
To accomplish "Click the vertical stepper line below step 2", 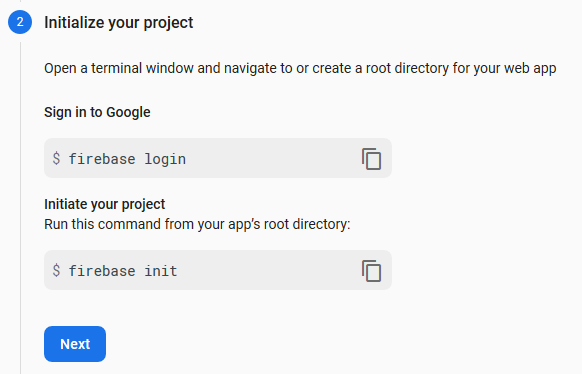I will [20, 208].
